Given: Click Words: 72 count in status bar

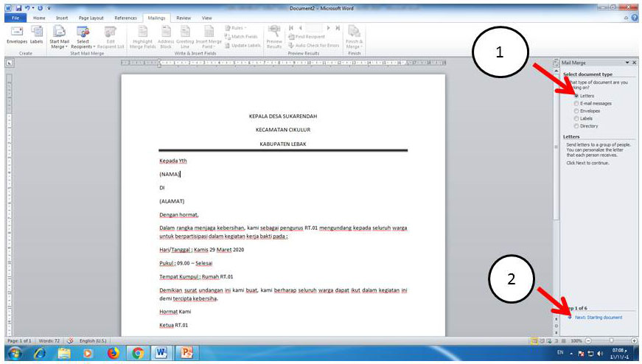Looking at the screenshot, I should tap(49, 340).
